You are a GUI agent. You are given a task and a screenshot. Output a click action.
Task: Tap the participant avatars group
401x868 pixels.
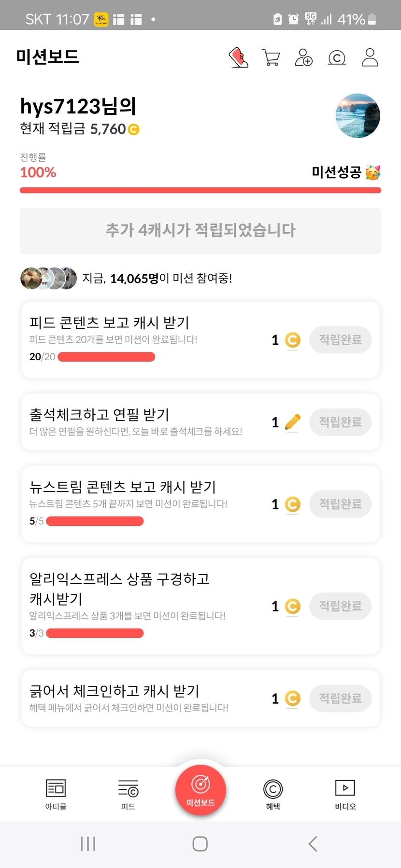tap(48, 278)
